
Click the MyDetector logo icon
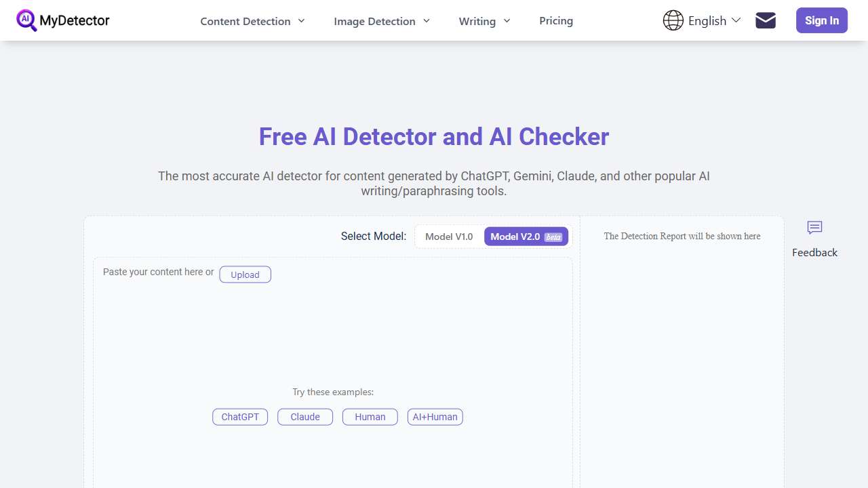point(27,20)
